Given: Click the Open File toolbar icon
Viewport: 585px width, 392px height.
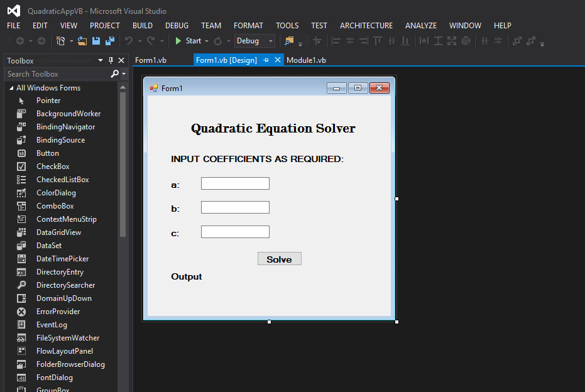Looking at the screenshot, I should pos(84,40).
